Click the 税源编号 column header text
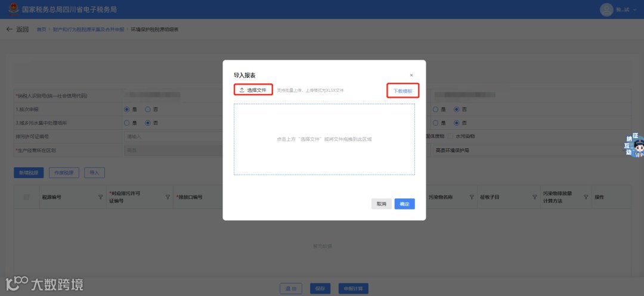Image resolution: width=644 pixels, height=296 pixels. (x=52, y=197)
